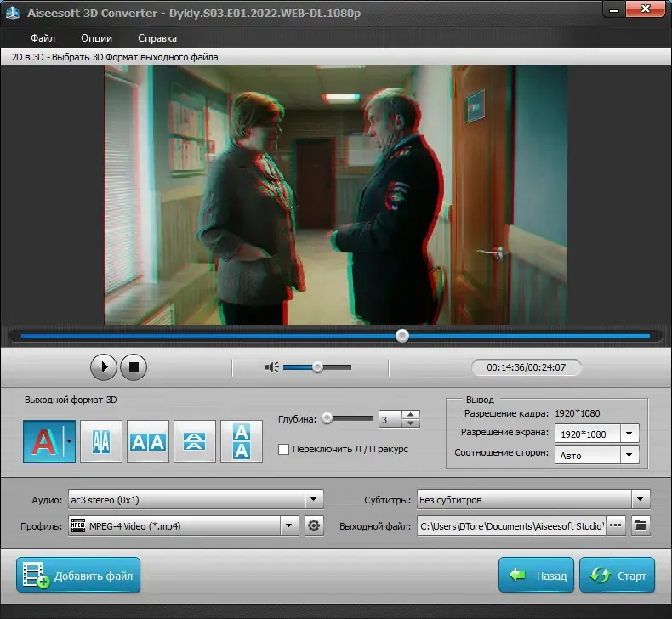Select Top and Bottom full 3D format
Viewport: 672px width, 619px height.
(242, 441)
